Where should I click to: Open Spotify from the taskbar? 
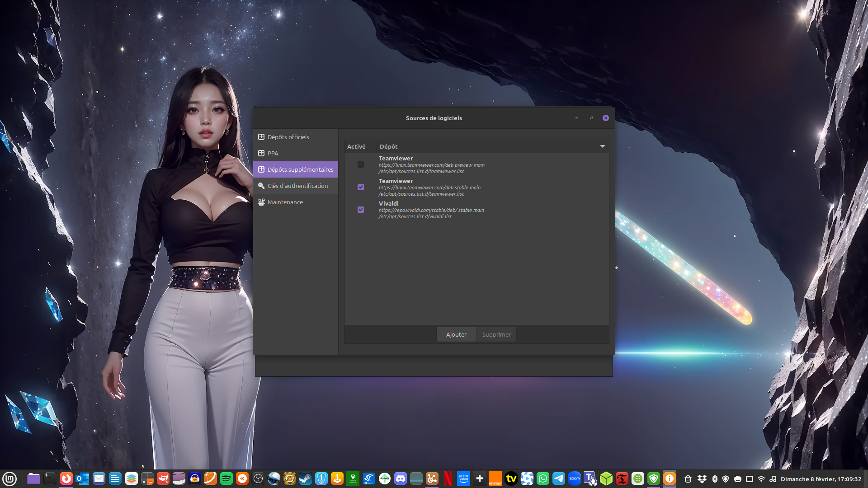[226, 479]
